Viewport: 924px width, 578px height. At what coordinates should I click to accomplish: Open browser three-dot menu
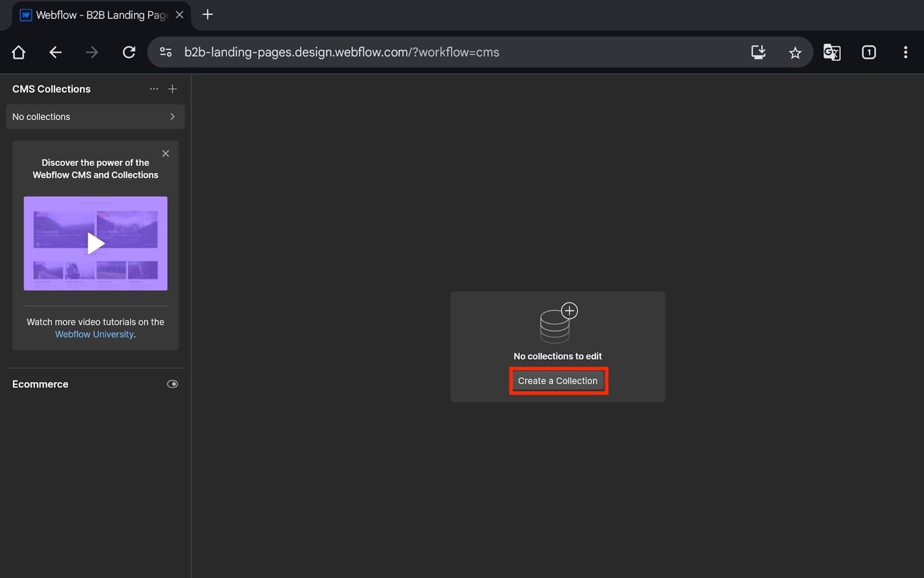[x=906, y=52]
